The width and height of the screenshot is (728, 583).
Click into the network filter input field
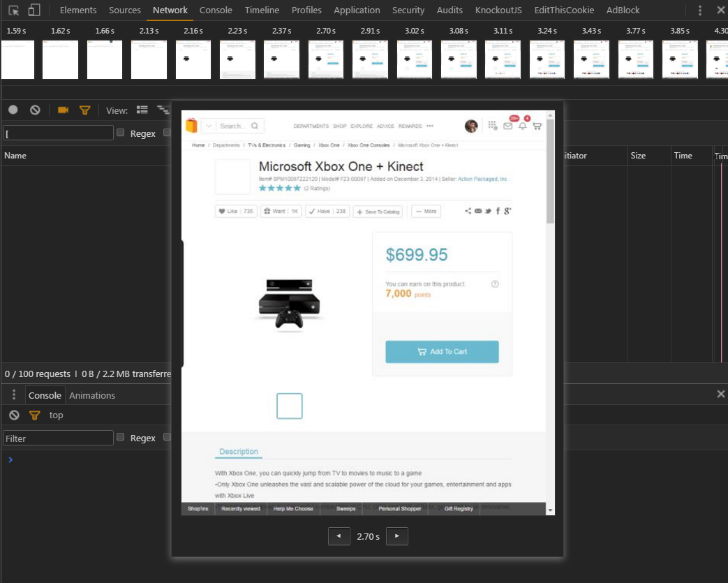[59, 133]
